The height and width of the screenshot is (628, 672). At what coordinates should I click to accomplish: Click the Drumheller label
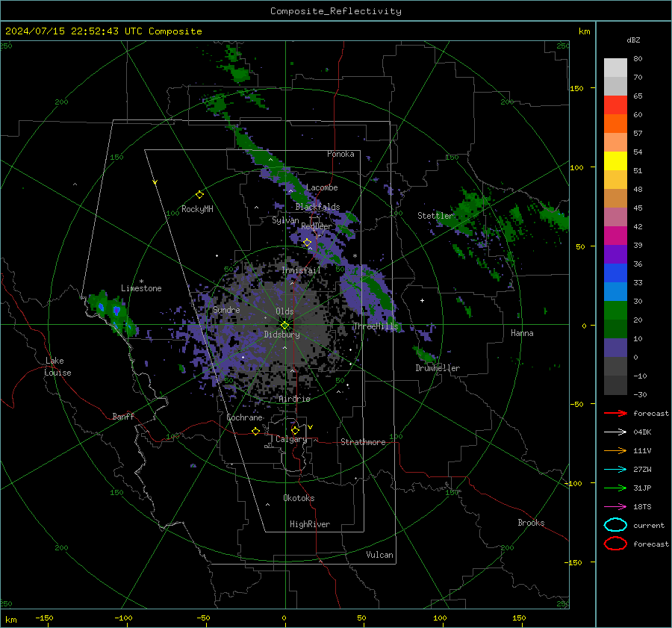[x=438, y=368]
